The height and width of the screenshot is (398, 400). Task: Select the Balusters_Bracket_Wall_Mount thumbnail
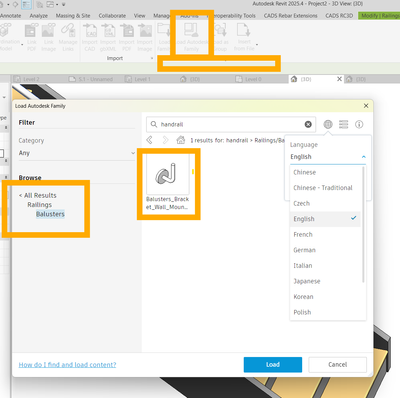[168, 182]
